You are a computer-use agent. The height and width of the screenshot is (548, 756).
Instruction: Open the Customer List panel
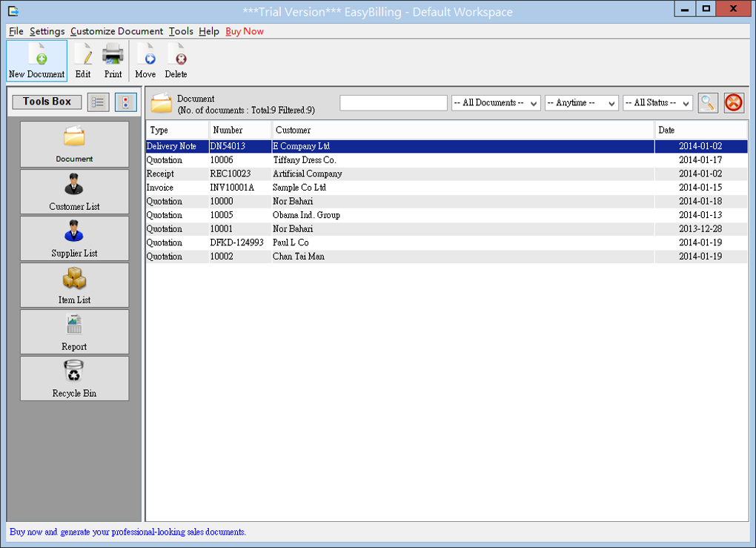tap(74, 191)
